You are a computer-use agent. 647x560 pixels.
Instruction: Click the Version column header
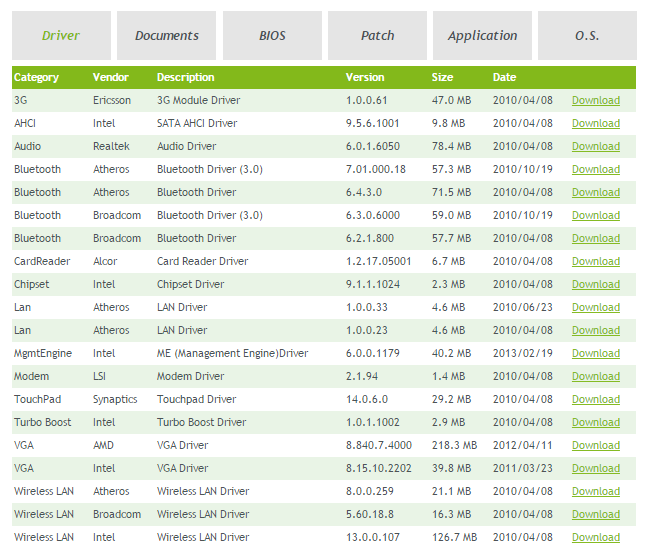(365, 77)
